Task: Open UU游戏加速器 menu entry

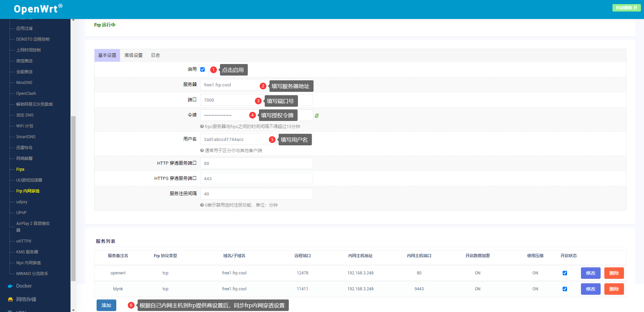Action: (29, 180)
